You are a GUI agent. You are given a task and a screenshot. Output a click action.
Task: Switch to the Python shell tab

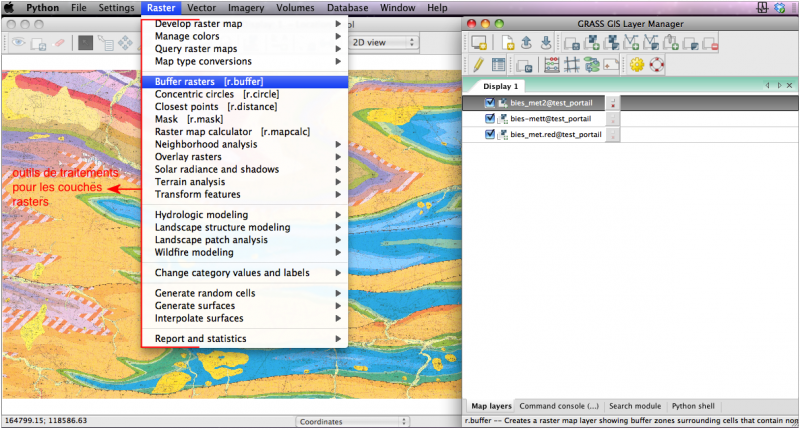[x=692, y=406]
